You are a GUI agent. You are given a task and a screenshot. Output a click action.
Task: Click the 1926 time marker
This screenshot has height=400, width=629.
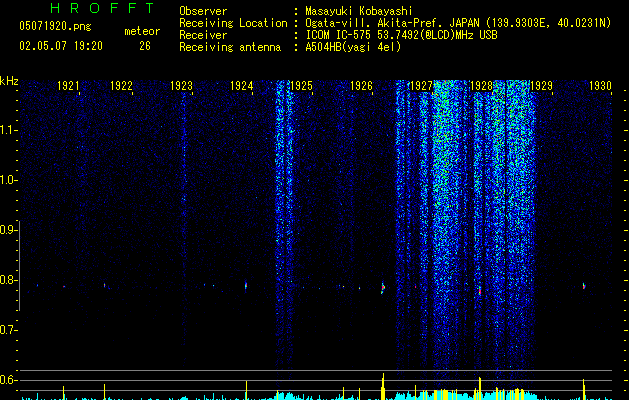pos(361,86)
